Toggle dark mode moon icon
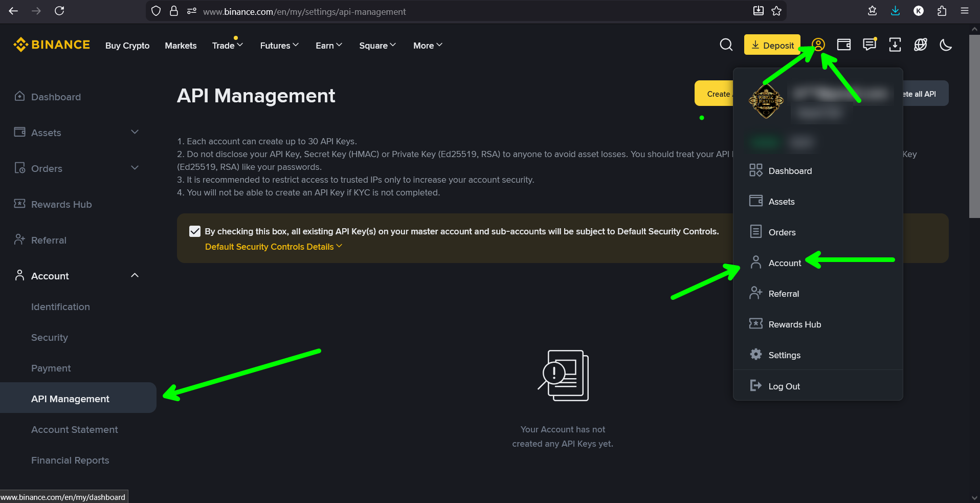Image resolution: width=980 pixels, height=503 pixels. 946,45
